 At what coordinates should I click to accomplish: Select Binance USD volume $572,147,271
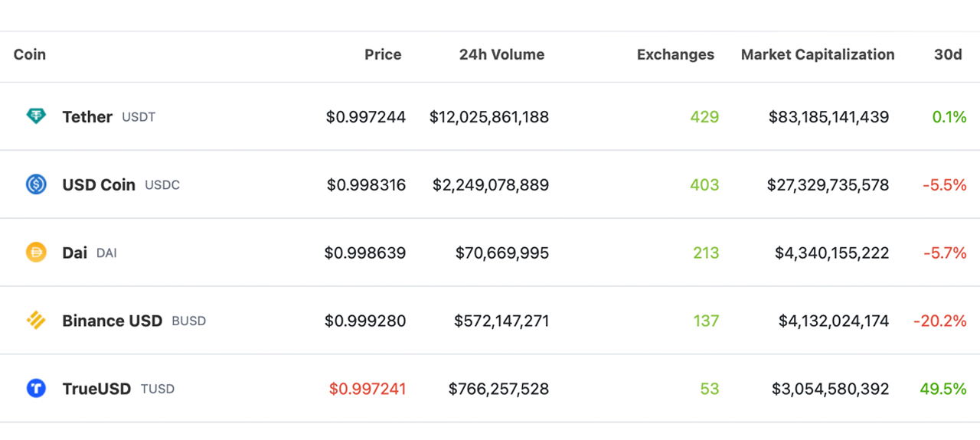pyautogui.click(x=501, y=321)
